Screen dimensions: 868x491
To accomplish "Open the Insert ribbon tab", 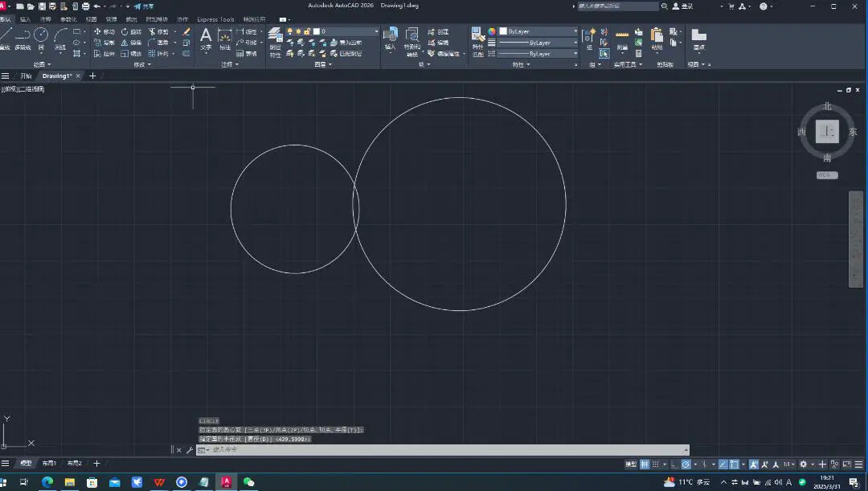I will point(26,19).
